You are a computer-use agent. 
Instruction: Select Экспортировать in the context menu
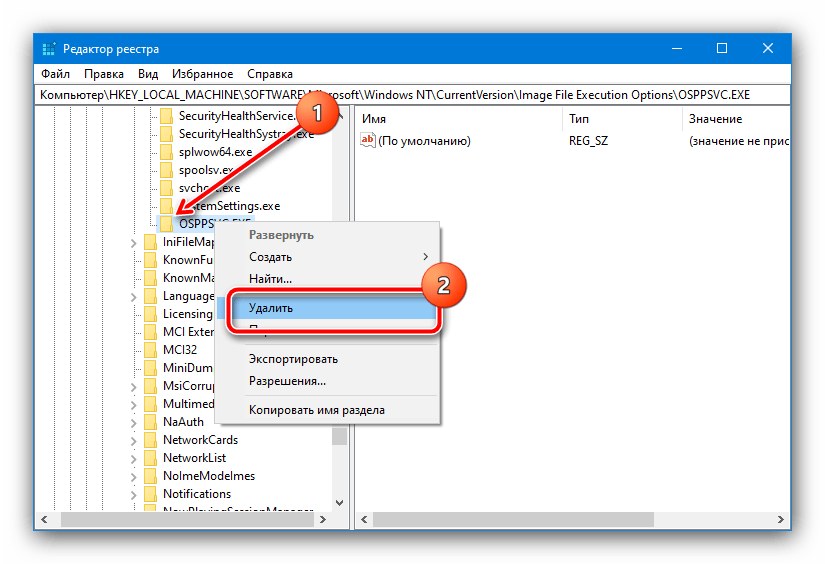[x=293, y=359]
